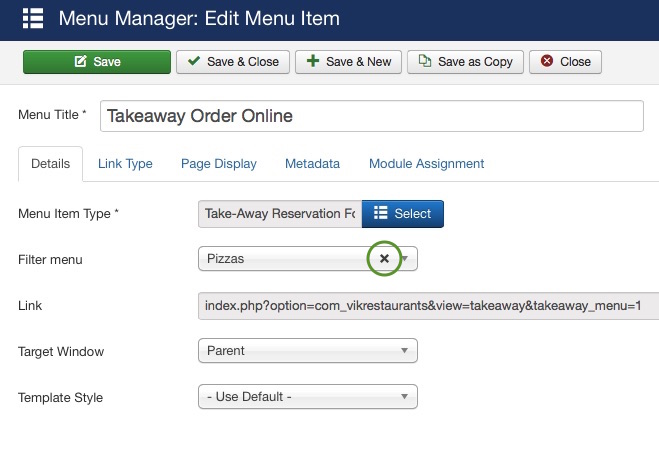Image resolution: width=659 pixels, height=451 pixels.
Task: Select the Details tab
Action: tap(50, 164)
